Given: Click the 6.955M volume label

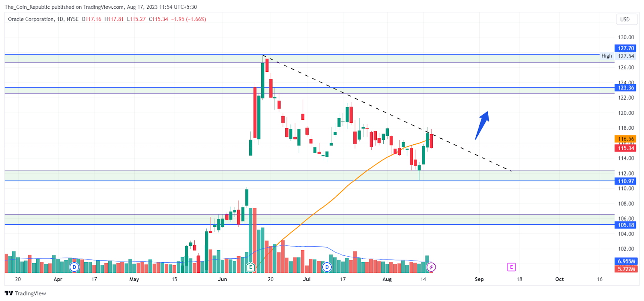Looking at the screenshot, I should coord(626,261).
